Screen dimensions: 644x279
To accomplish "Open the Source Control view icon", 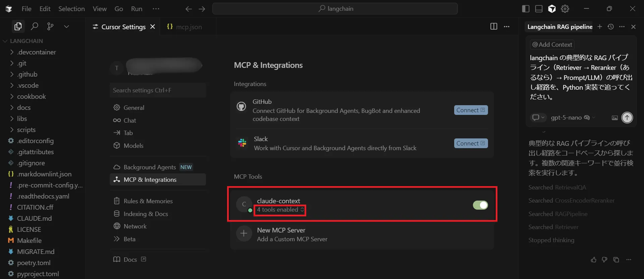I will [50, 26].
